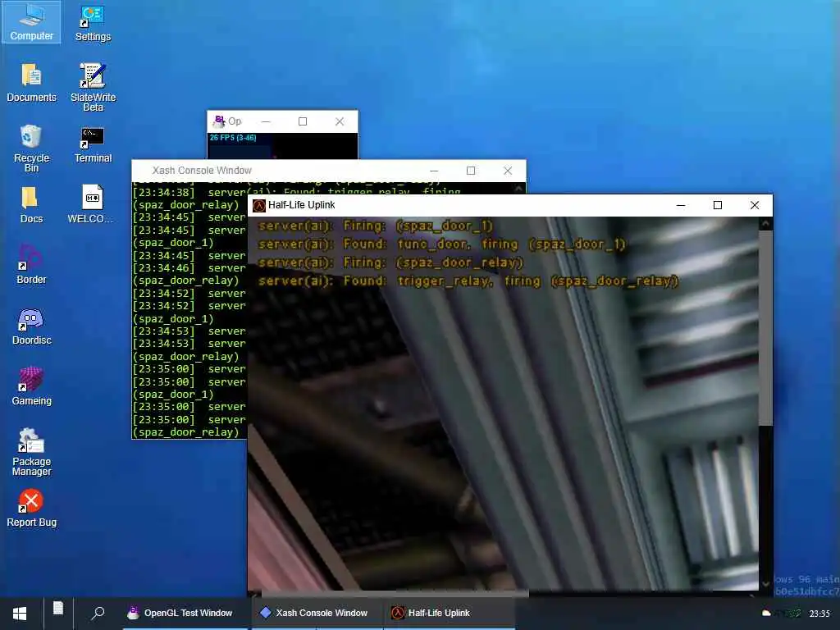The width and height of the screenshot is (840, 630).
Task: Click the [23:34:38] console log line
Action: (296, 192)
